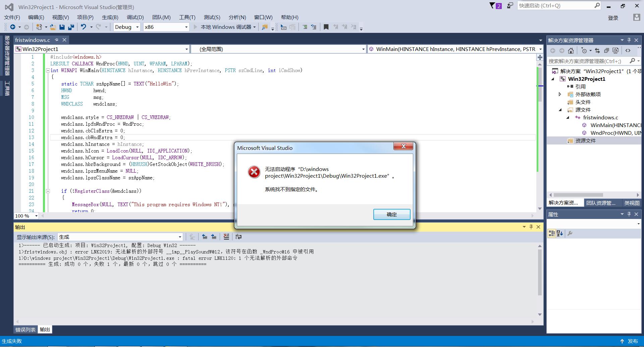Click the Open File folder icon

53,27
